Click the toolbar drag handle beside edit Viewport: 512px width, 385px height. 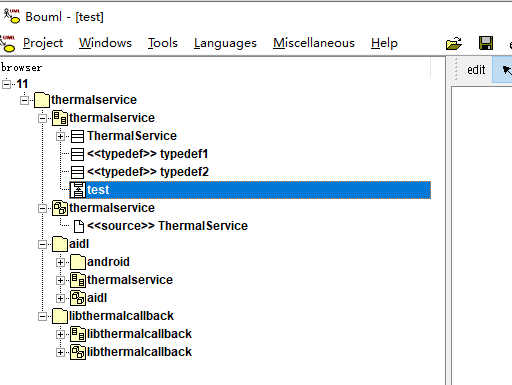pyautogui.click(x=456, y=70)
